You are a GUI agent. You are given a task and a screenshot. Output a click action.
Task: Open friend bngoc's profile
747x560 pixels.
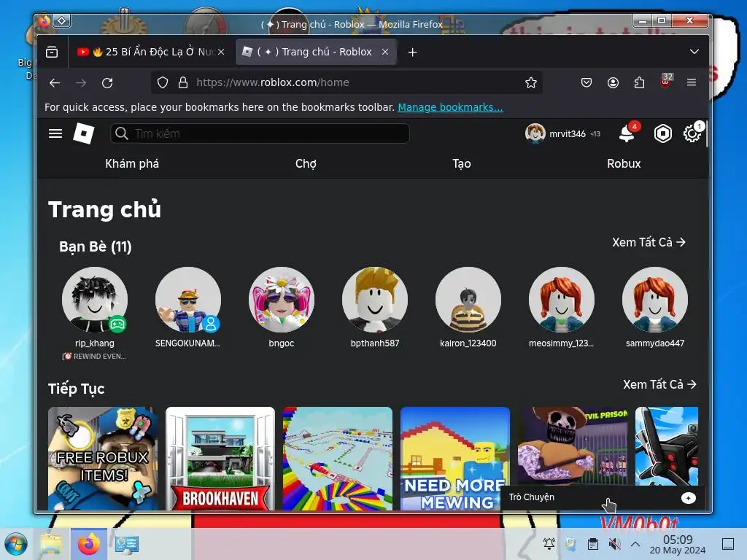tap(282, 300)
